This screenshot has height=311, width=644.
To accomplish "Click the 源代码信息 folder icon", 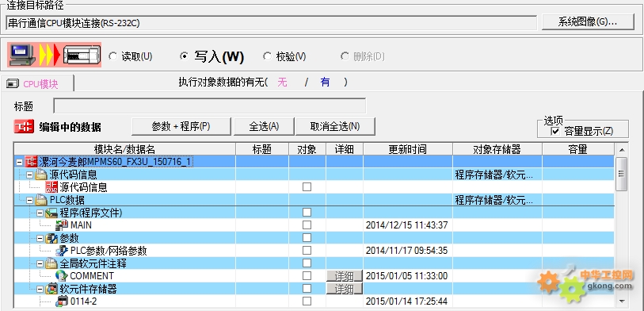I will [x=41, y=175].
